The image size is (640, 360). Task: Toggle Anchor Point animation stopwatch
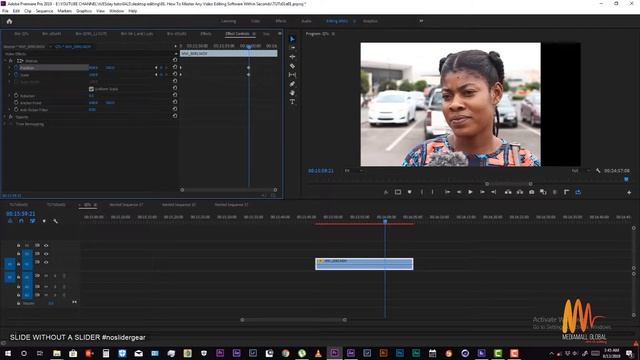coord(16,103)
